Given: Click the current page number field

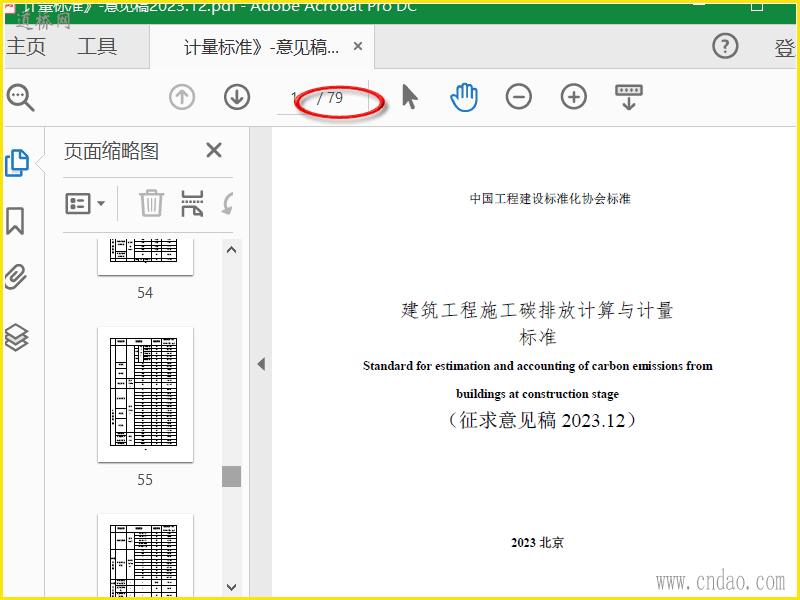Looking at the screenshot, I should [294, 97].
